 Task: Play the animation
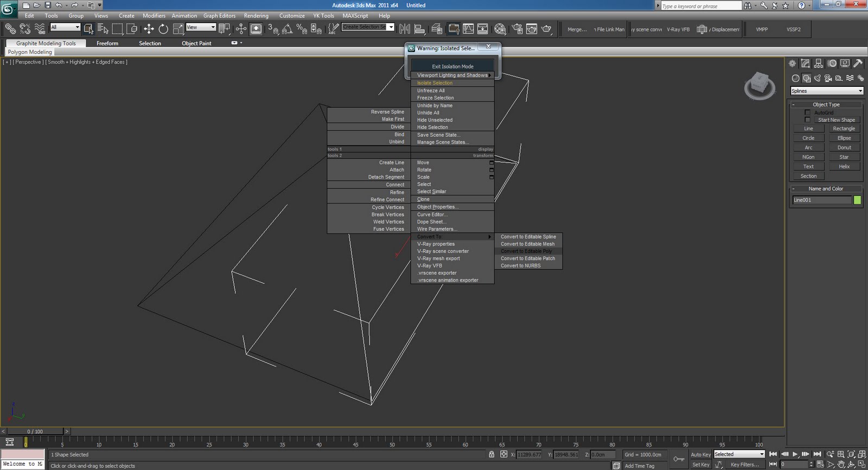point(795,454)
